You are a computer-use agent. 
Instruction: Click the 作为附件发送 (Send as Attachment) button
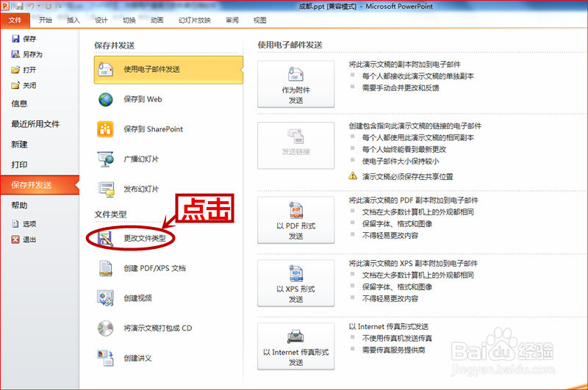(x=296, y=84)
